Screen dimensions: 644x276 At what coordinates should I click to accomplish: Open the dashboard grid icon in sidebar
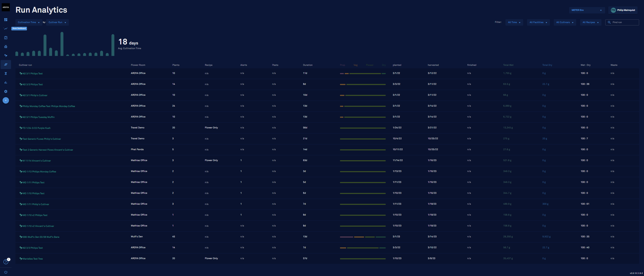click(x=6, y=20)
